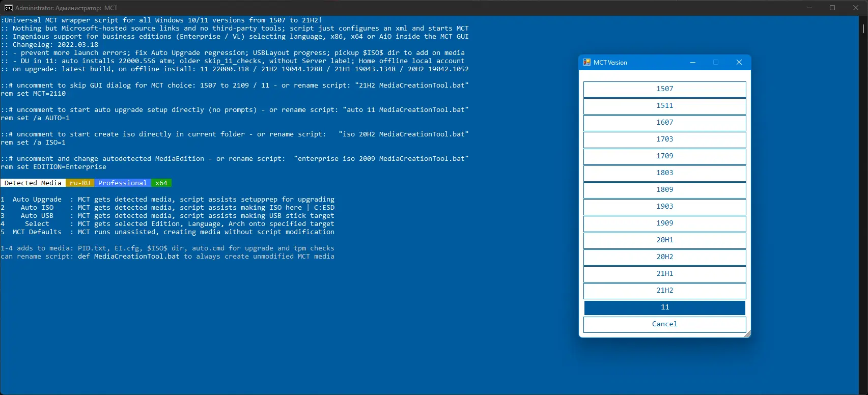Click the 'MCT Version' dialog title text
Viewport: 868px width, 395px height.
(610, 63)
